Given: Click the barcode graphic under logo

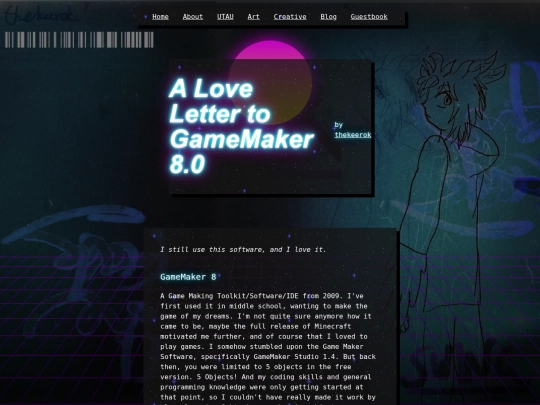Looking at the screenshot, I should tap(79, 40).
